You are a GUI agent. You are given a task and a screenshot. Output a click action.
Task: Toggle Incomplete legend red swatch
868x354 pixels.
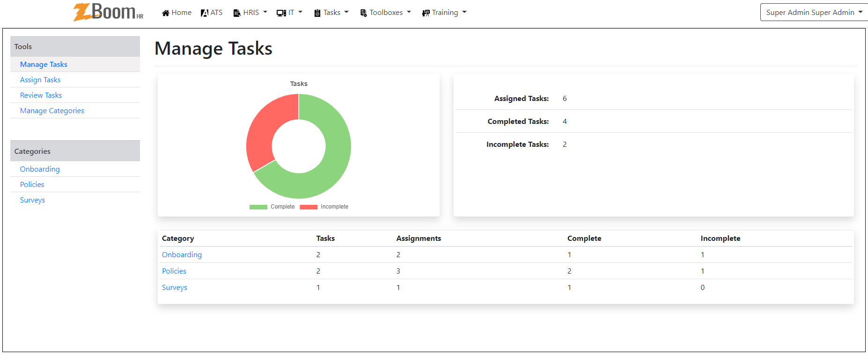pos(309,207)
